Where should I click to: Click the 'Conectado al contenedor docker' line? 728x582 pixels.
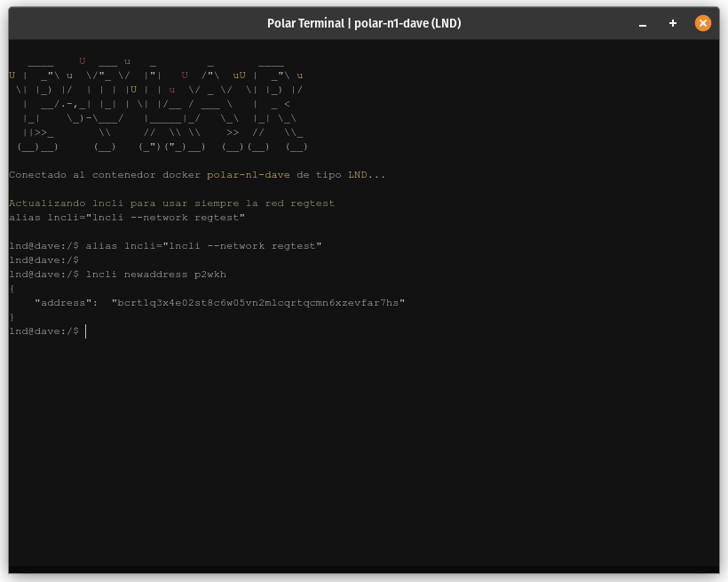(x=107, y=175)
